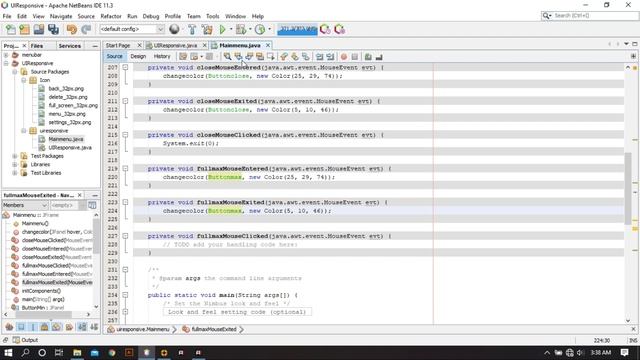Click the Save All toolbar icon
The image size is (640, 360).
pos(53,29)
